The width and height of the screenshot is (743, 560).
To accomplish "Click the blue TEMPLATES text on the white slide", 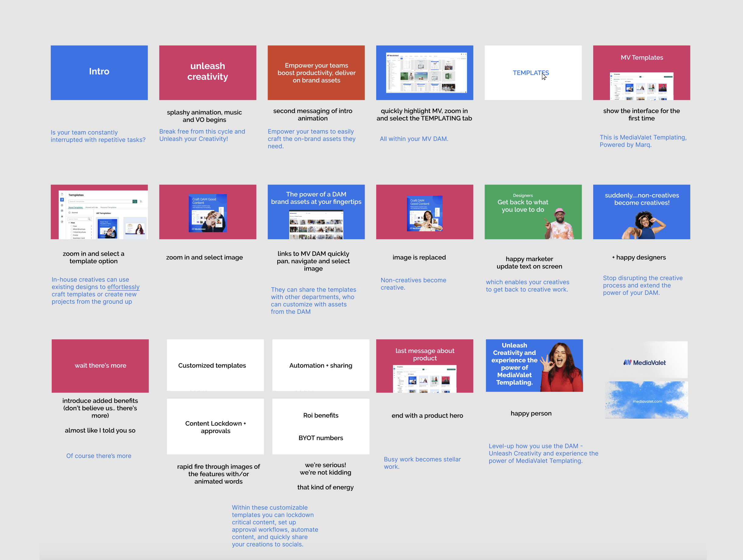I will [x=530, y=73].
